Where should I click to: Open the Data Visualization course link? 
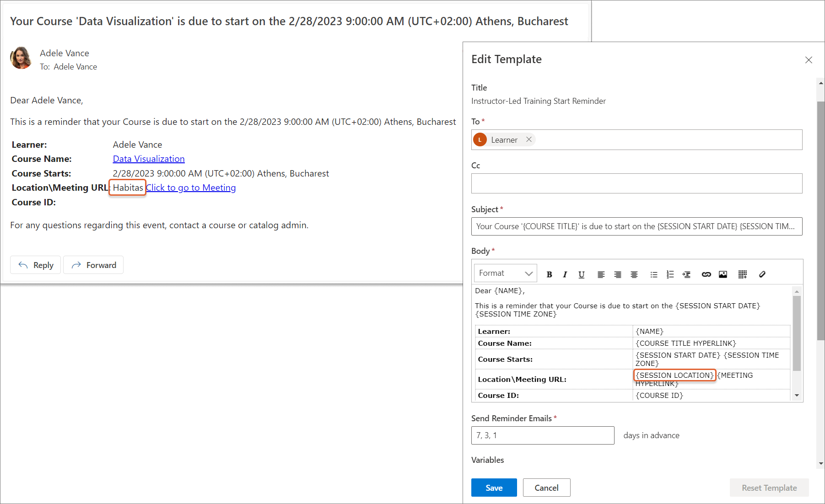(x=149, y=159)
